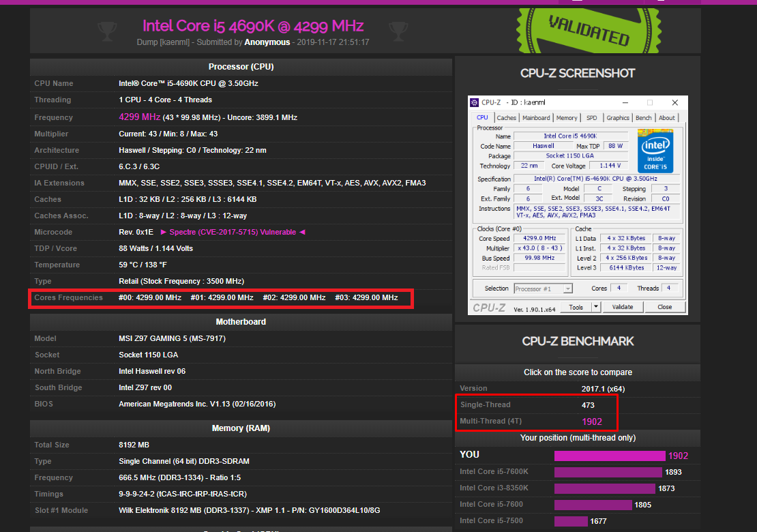Click the CPU-Z logo in the window footer

click(x=489, y=308)
